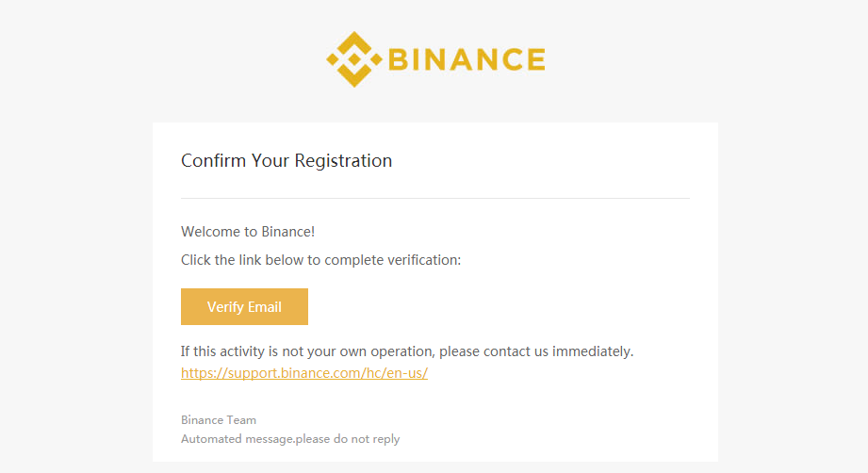Click the letter B in BINANCE wordmark
868x473 pixels.
[399, 60]
